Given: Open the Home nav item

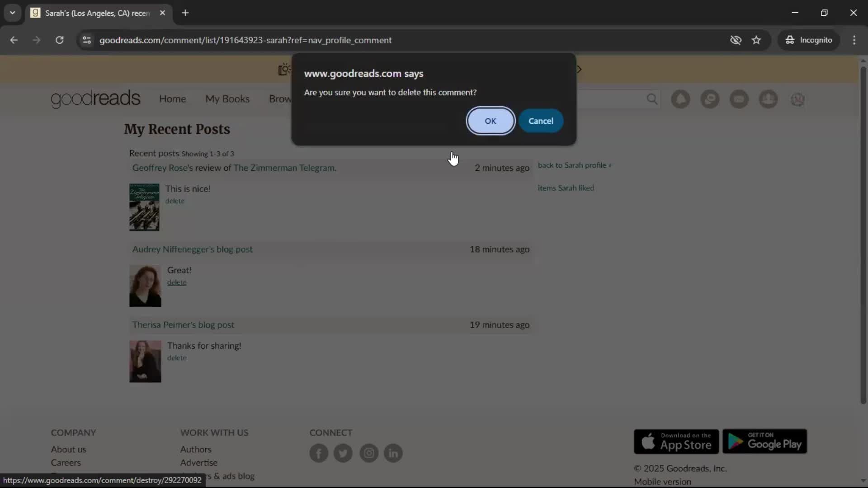Looking at the screenshot, I should click(x=172, y=99).
